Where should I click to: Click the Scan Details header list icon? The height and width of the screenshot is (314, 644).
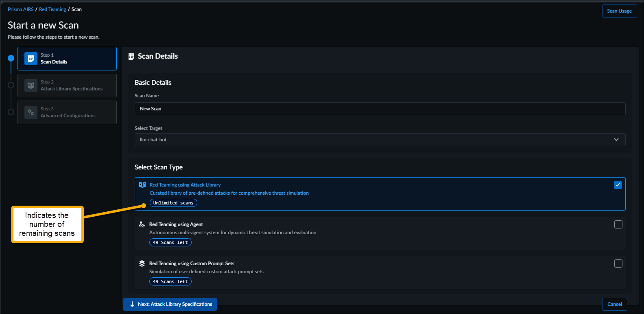131,57
